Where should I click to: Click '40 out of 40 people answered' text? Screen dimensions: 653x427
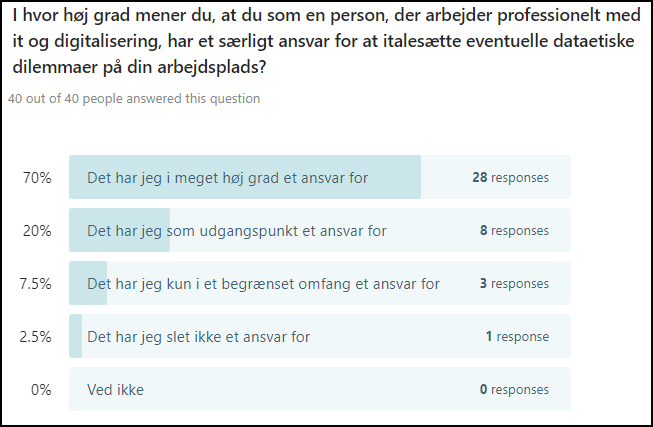[134, 99]
